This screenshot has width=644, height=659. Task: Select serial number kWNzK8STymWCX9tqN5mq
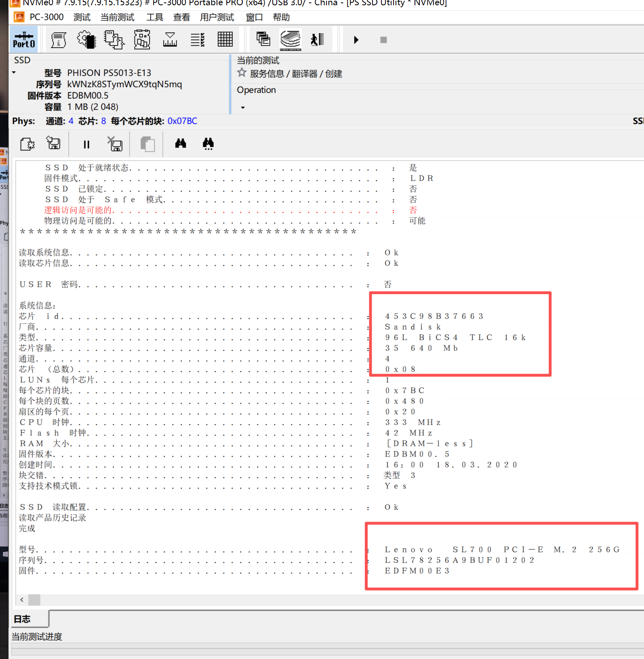click(124, 84)
